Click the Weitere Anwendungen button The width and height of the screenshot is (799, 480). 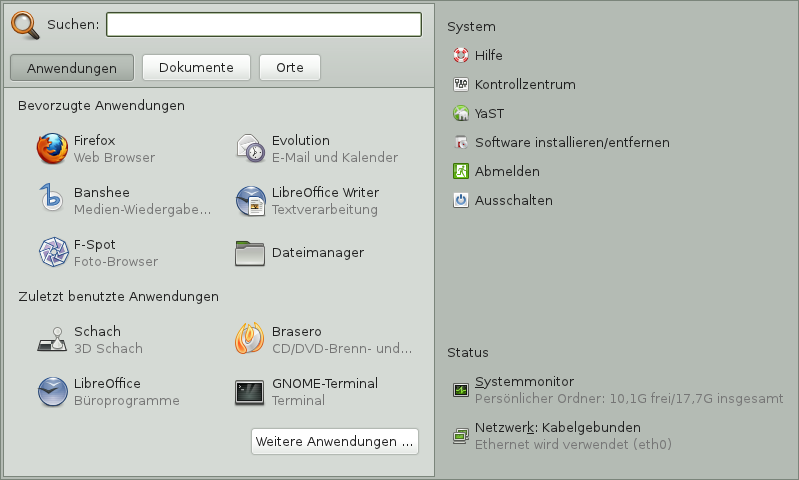tap(334, 441)
